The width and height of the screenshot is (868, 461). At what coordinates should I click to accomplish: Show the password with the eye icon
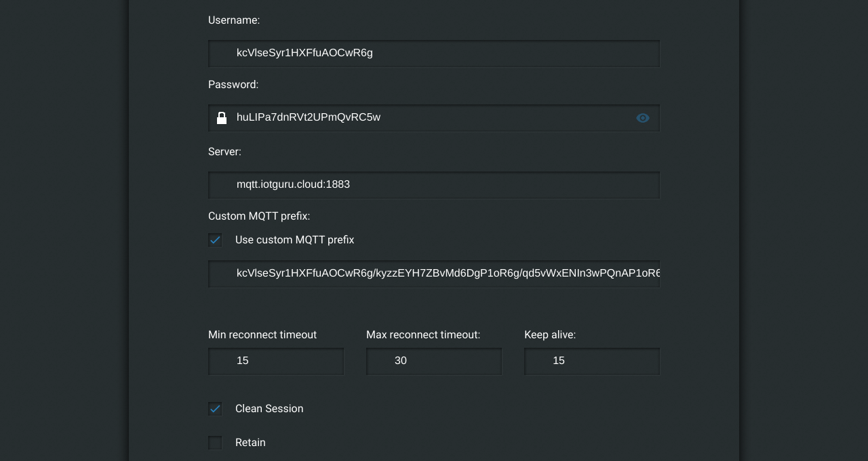point(643,118)
